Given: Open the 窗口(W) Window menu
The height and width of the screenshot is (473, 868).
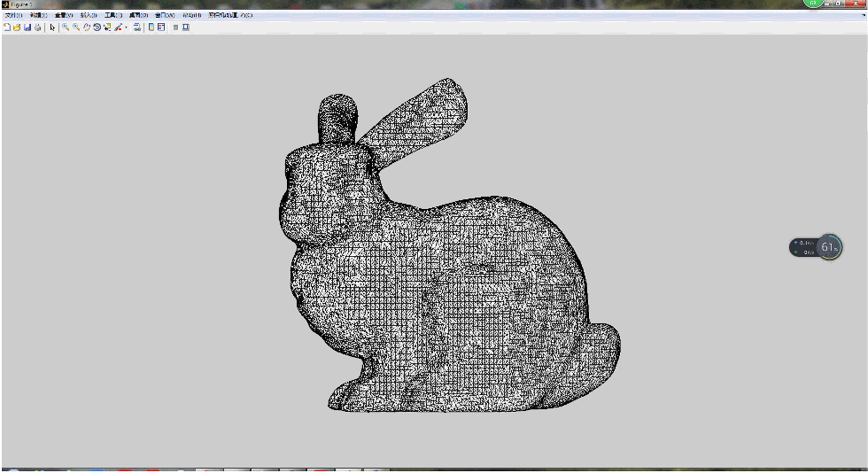Looking at the screenshot, I should tap(165, 16).
